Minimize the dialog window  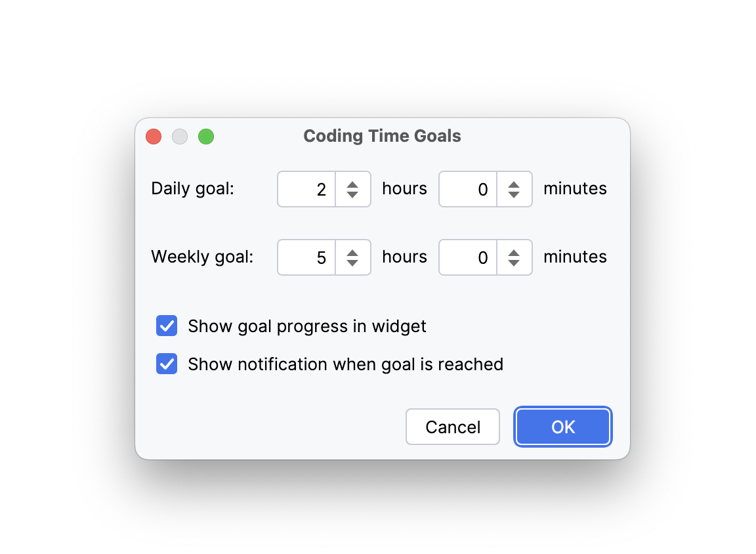180,137
